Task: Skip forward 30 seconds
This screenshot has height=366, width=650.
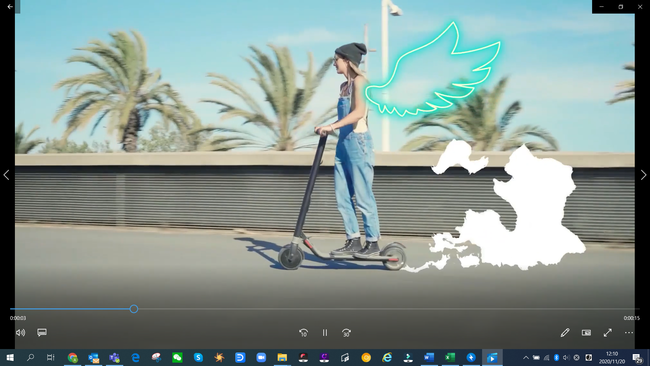Action: (x=346, y=332)
